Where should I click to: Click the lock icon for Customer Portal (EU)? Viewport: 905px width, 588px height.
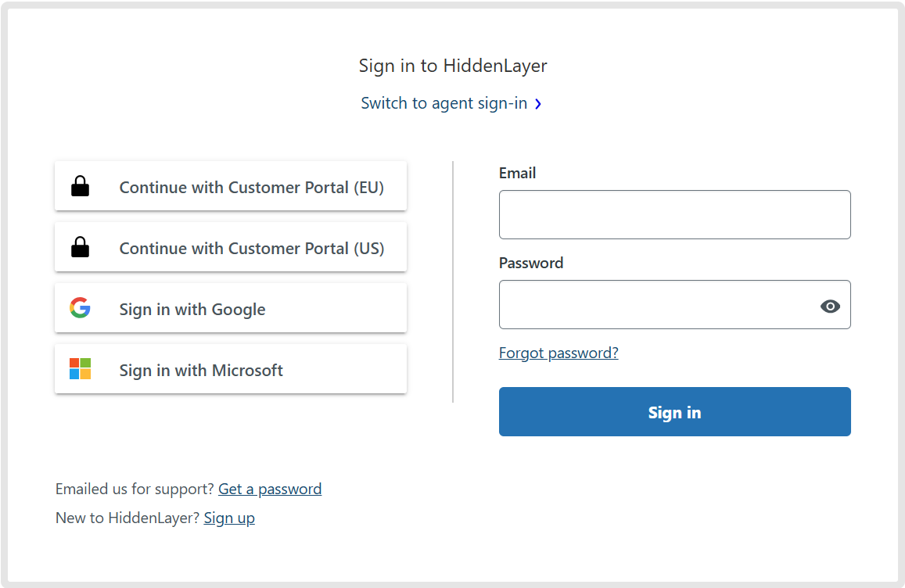click(80, 186)
